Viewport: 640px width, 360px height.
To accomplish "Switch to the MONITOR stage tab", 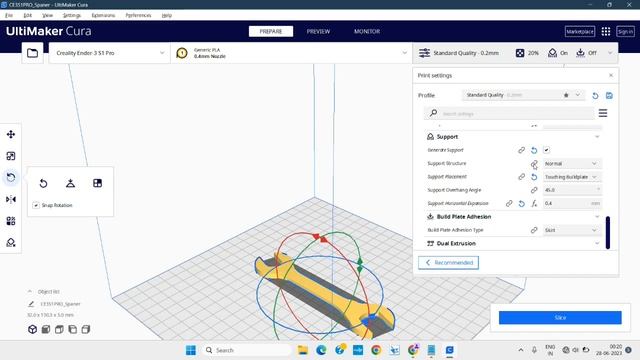I will (x=367, y=31).
